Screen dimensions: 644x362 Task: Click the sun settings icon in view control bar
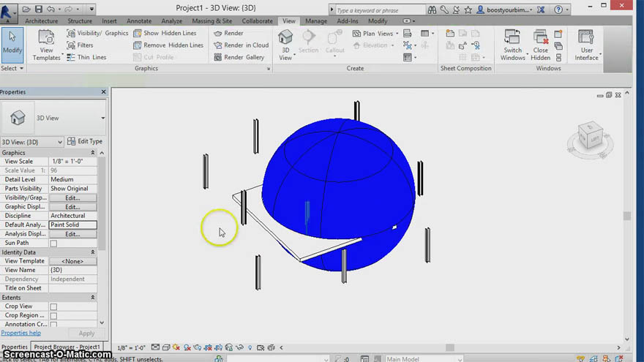point(176,347)
